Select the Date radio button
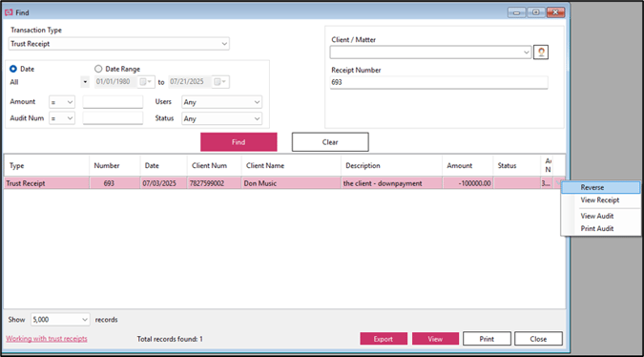 point(13,69)
